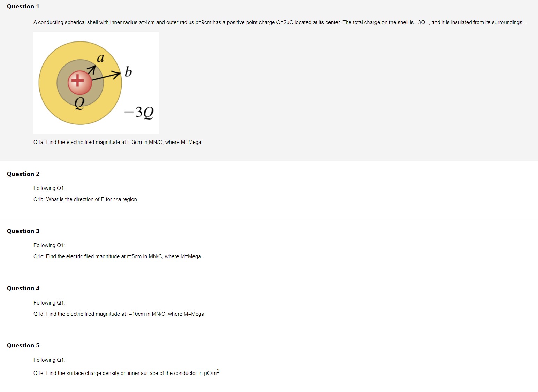Viewport: 538px width, 392px height.
Task: Click the -3Q label in the figure
Action: coord(139,112)
